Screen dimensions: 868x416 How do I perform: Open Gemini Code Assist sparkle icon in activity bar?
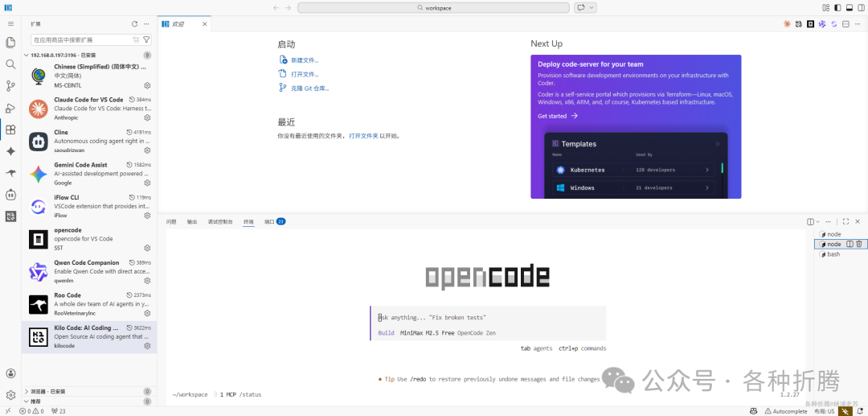[x=10, y=151]
